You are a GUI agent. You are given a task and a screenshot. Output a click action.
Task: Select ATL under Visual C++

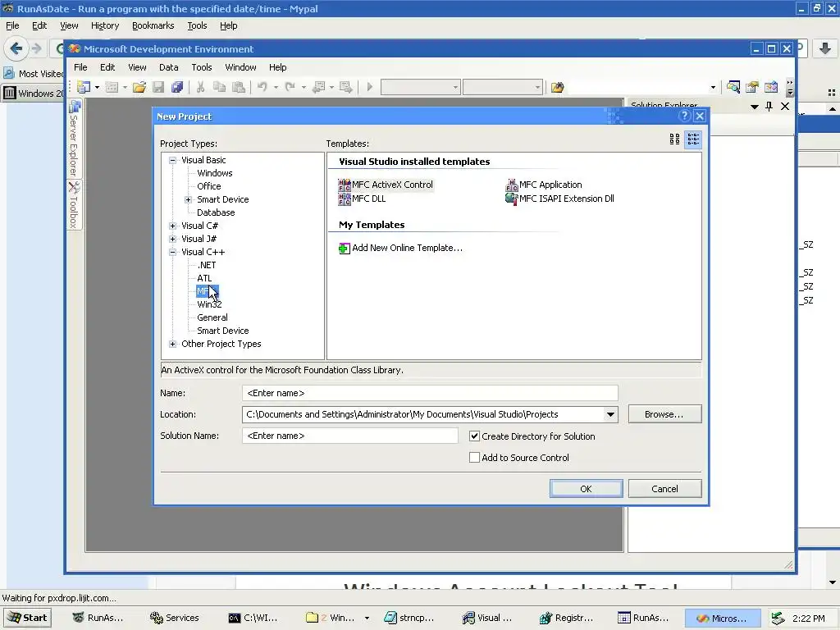tap(204, 278)
